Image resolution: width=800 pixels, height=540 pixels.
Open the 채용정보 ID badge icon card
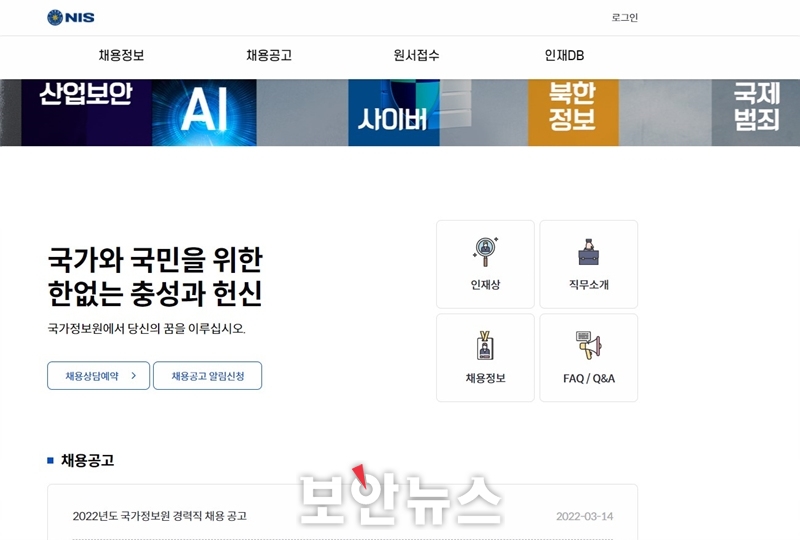[x=485, y=358]
